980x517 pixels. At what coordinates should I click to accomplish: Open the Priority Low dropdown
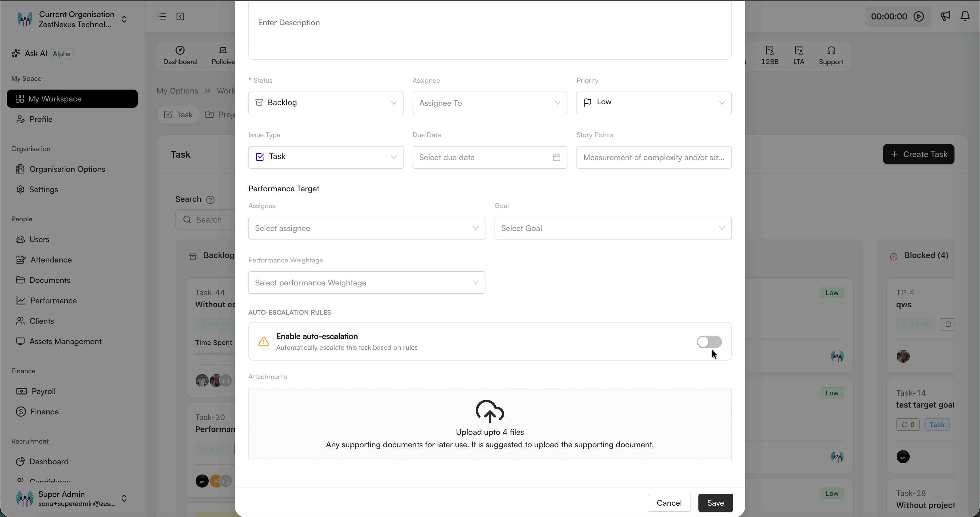pos(654,103)
